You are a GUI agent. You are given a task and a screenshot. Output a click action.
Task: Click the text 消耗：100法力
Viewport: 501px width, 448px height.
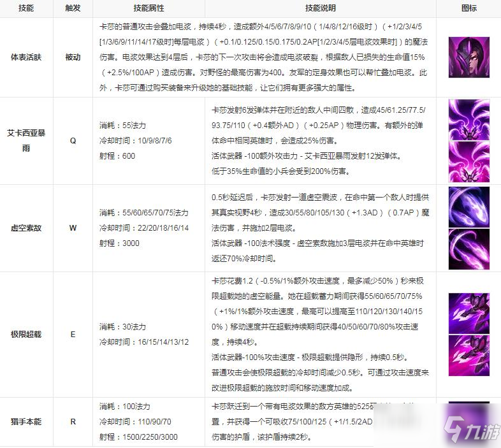coord(124,407)
